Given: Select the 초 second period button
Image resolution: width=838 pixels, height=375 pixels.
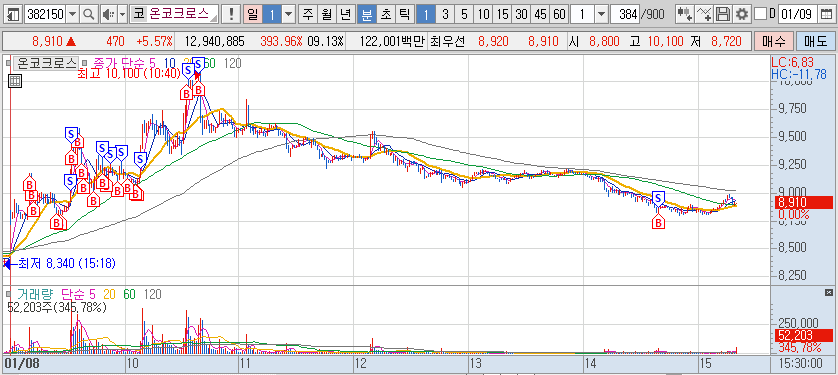Looking at the screenshot, I should [x=385, y=14].
